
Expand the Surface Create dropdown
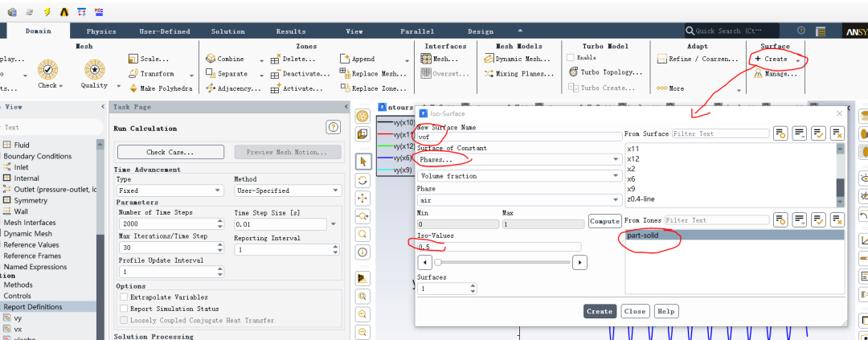coord(798,59)
